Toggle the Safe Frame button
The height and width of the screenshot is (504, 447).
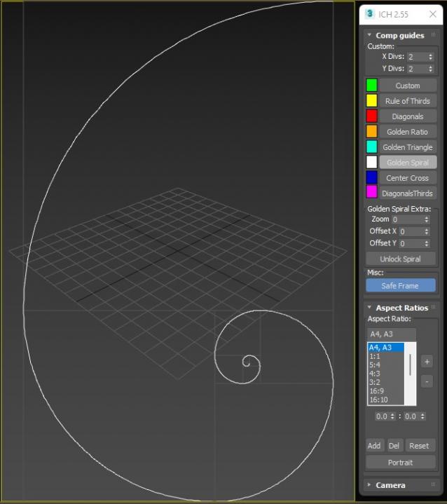[x=400, y=286]
